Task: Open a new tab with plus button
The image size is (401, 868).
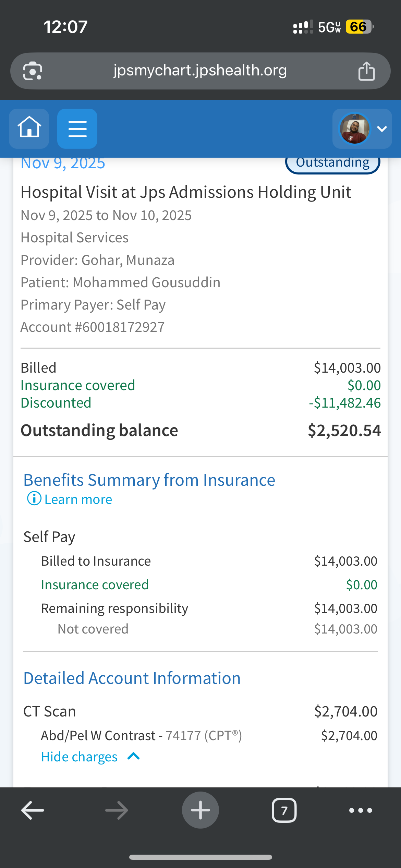Action: click(200, 810)
